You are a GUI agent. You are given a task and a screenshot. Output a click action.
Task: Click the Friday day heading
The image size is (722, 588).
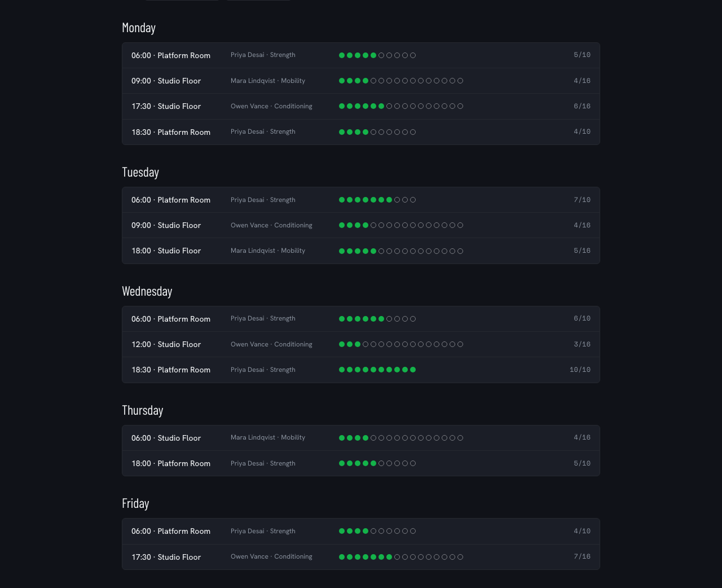pyautogui.click(x=135, y=503)
